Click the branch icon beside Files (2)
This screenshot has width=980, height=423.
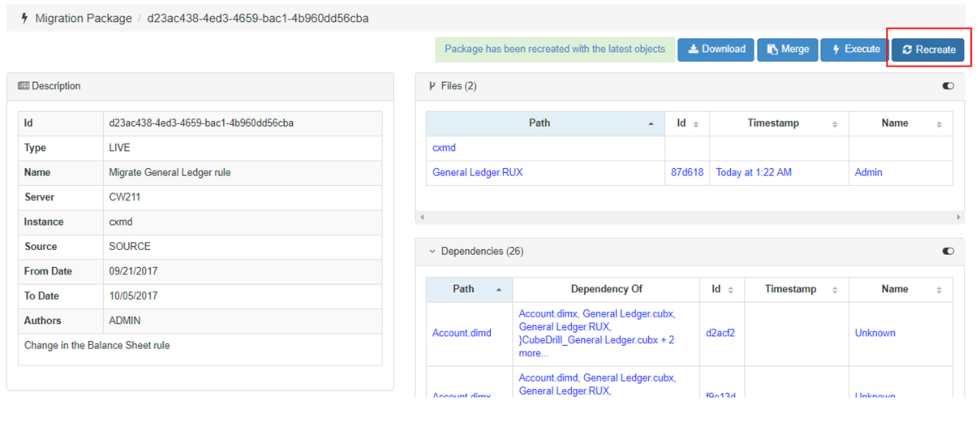[x=432, y=86]
